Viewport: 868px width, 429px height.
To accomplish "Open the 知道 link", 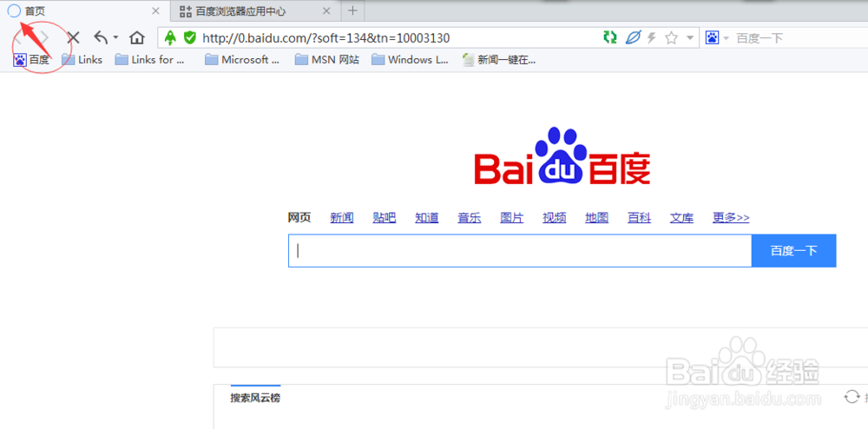I will coord(427,218).
